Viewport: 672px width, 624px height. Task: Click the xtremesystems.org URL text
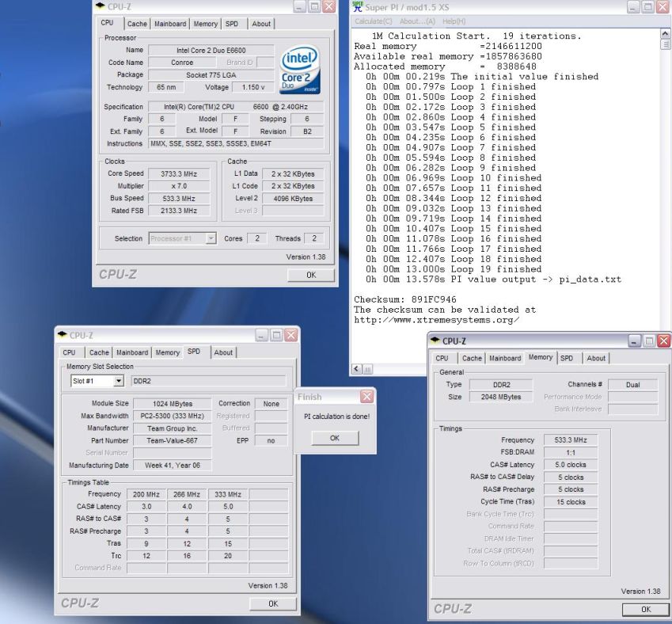pyautogui.click(x=437, y=320)
